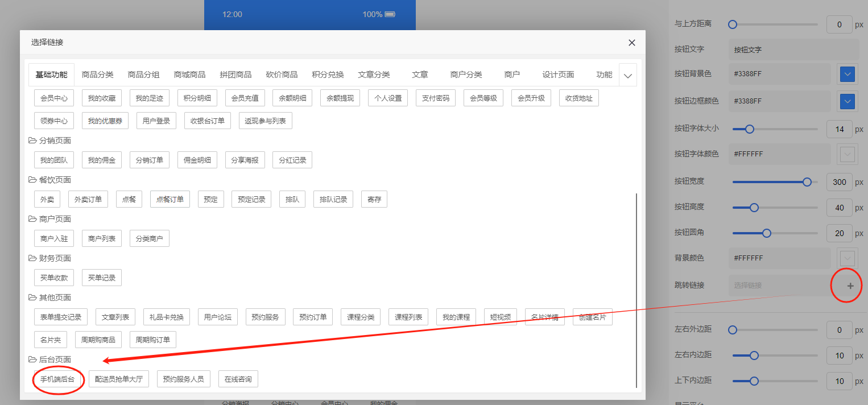Open the 按钮背景色 color picker
This screenshot has height=405, width=868.
click(848, 75)
